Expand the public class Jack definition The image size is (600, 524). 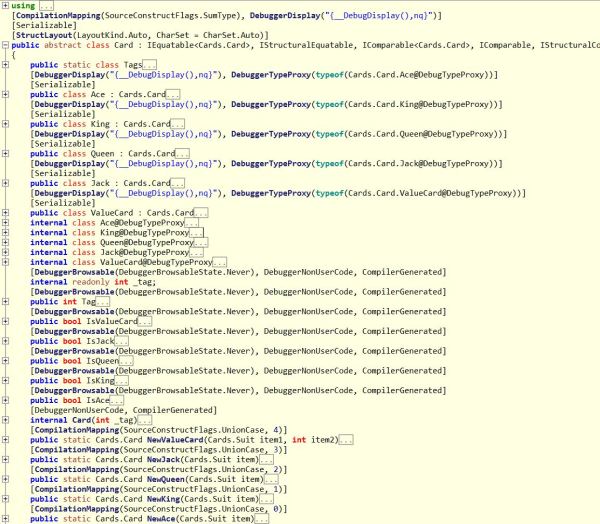click(5, 183)
